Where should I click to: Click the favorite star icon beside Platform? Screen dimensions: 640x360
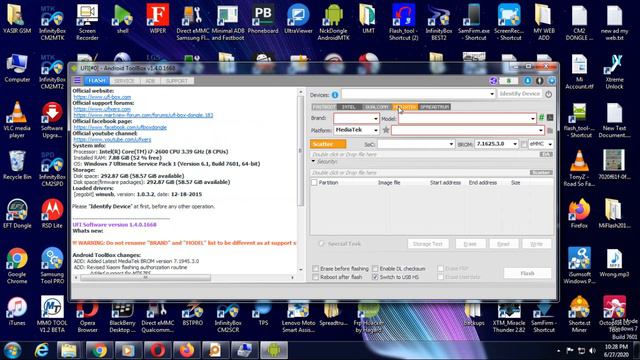[386, 130]
